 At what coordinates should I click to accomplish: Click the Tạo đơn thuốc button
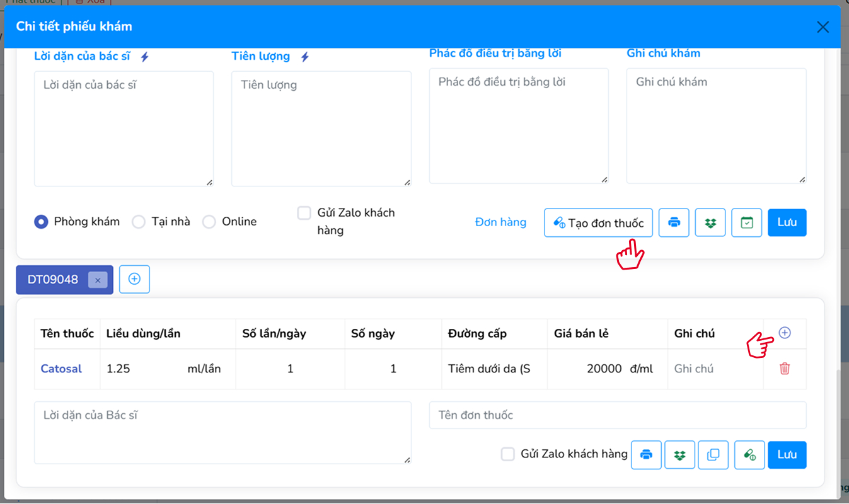(598, 222)
